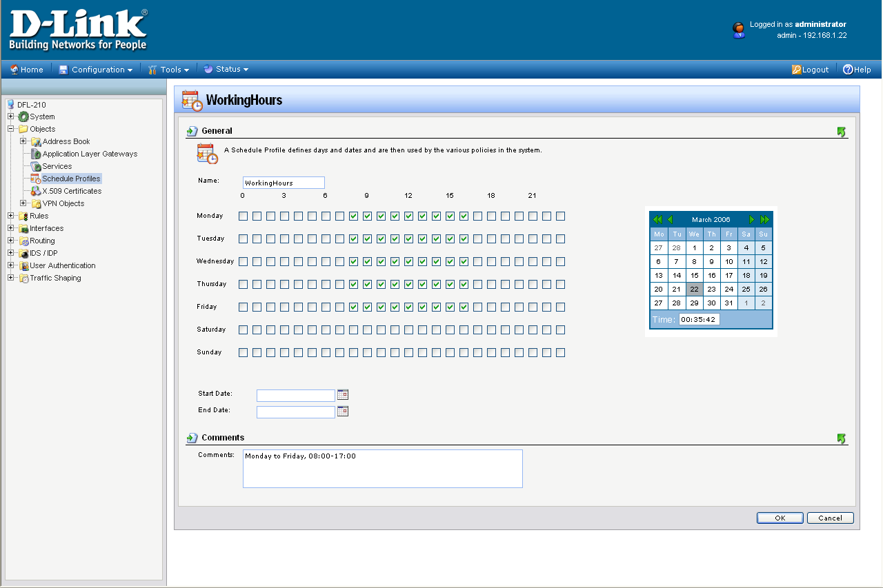Click the User Authentication folder icon
The width and height of the screenshot is (883, 588).
23,265
